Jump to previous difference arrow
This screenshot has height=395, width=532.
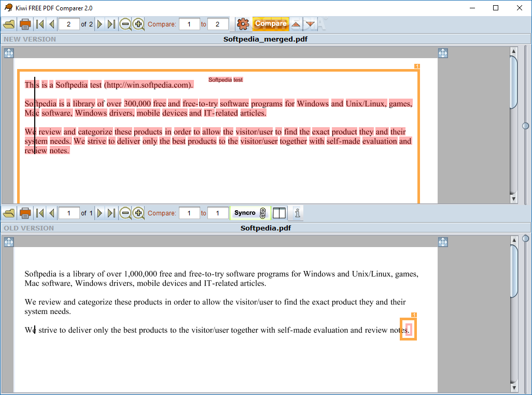point(296,24)
